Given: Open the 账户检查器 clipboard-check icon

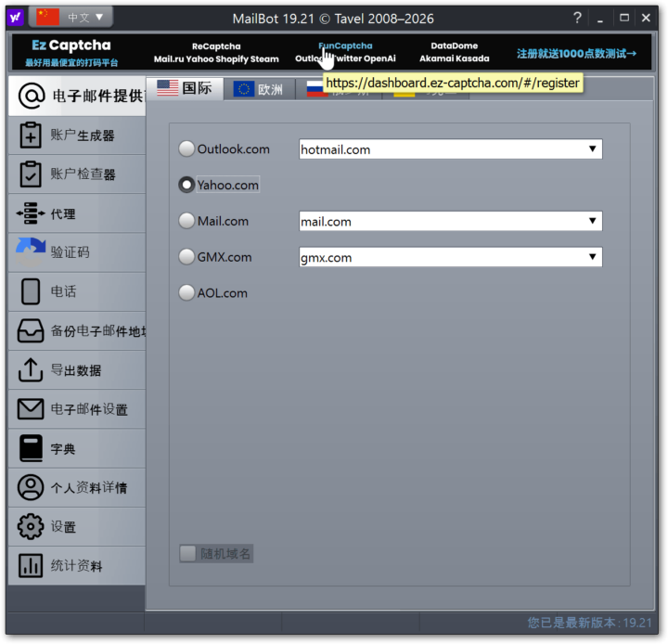Looking at the screenshot, I should point(31,174).
